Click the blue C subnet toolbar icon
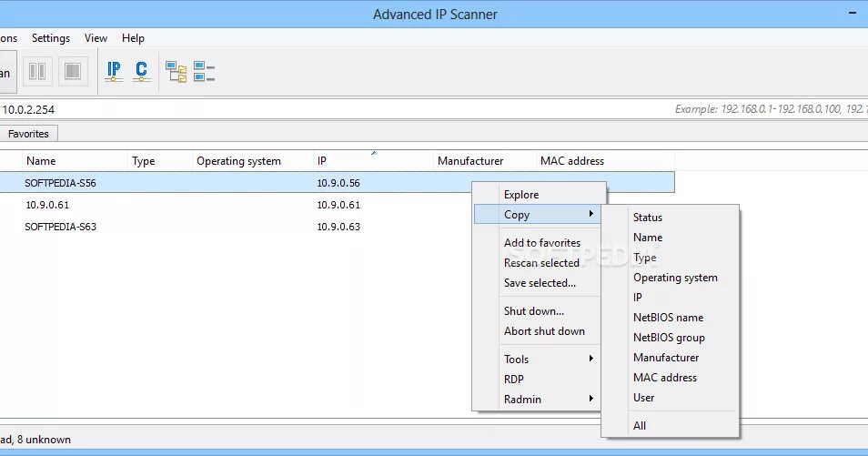 [141, 72]
